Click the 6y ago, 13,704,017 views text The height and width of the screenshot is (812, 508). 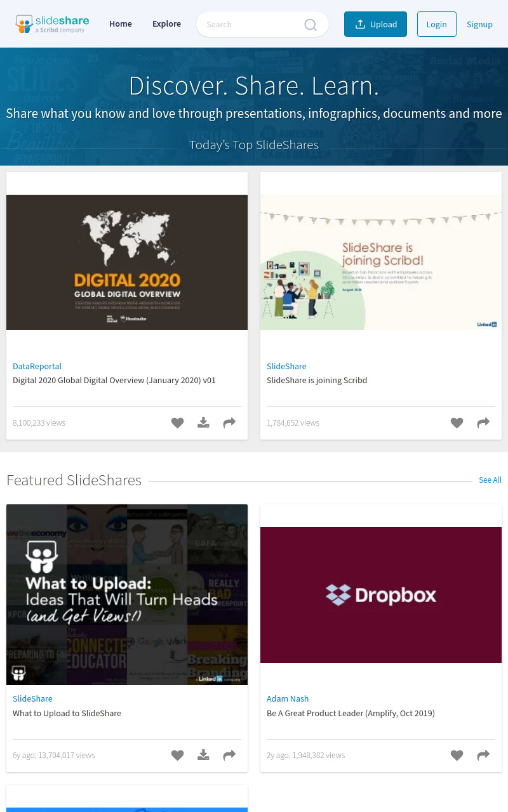pyautogui.click(x=54, y=756)
